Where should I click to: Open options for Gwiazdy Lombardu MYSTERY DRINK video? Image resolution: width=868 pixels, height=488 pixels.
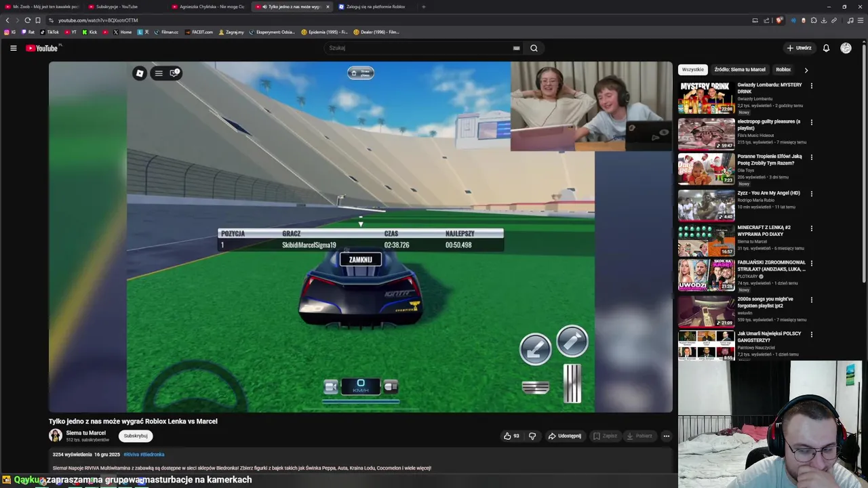pyautogui.click(x=811, y=86)
